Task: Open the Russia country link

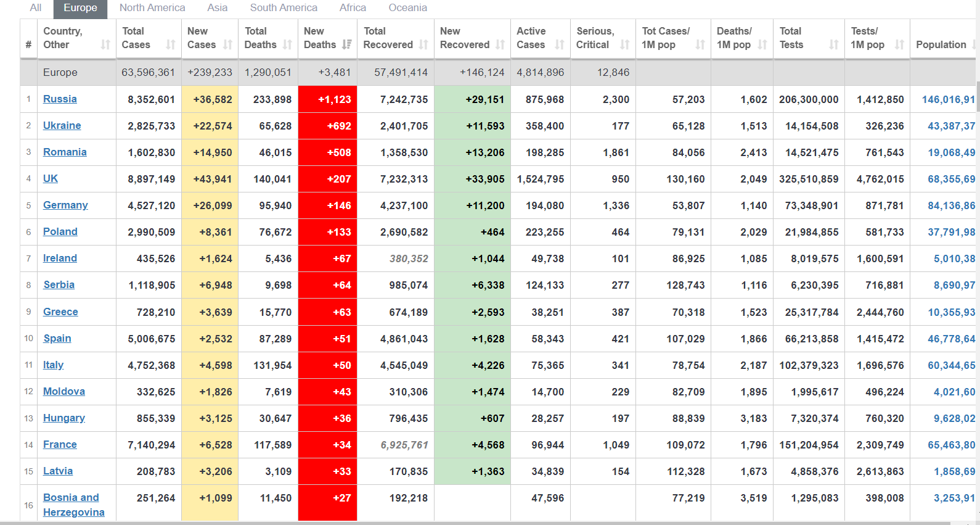Action: [60, 99]
